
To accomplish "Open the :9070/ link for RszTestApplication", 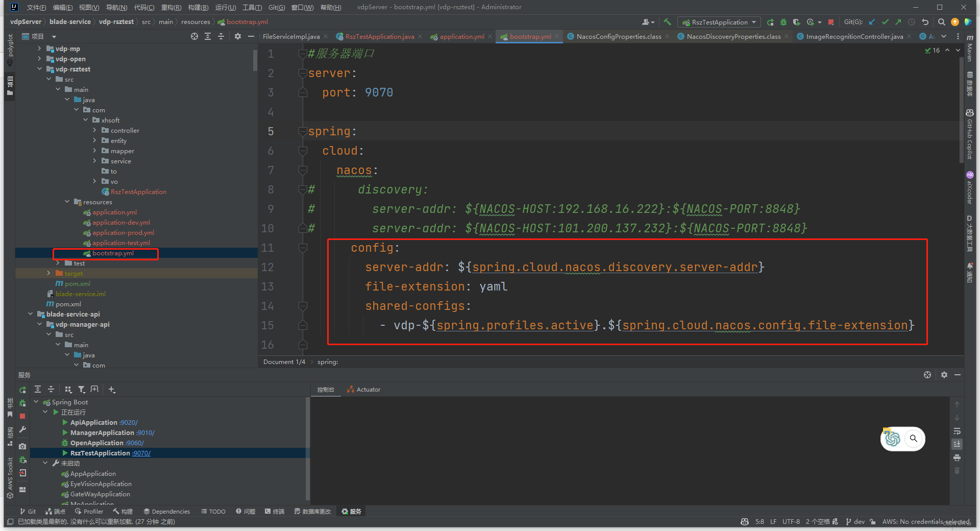I will coord(141,453).
